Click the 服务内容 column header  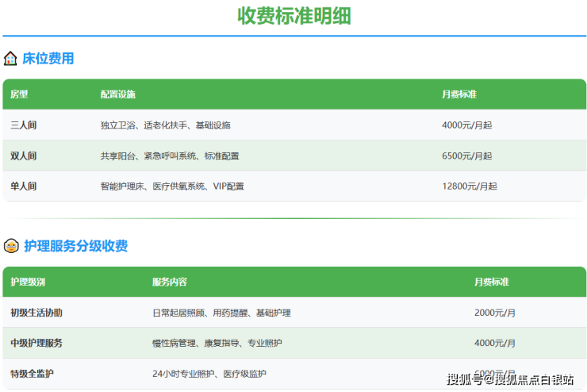point(169,282)
